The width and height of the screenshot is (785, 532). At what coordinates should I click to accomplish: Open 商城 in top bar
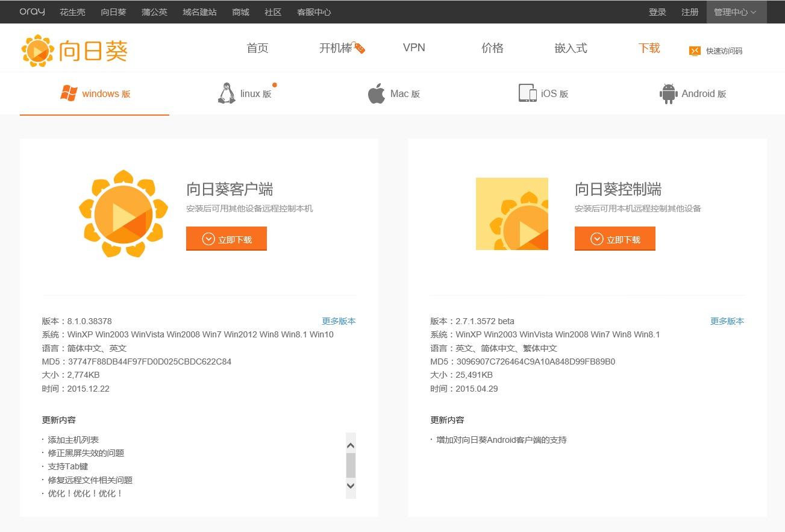pos(240,12)
